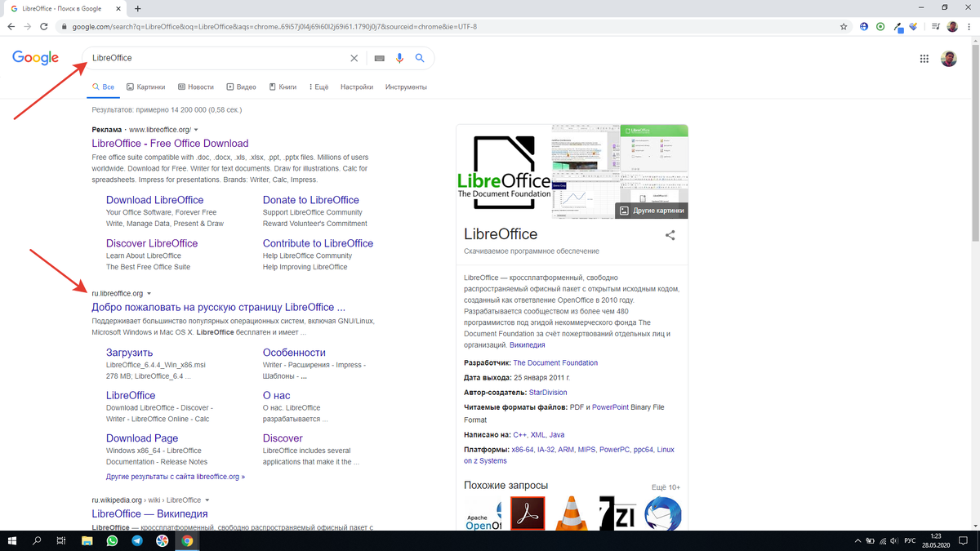Select the Все results tab
Screen dimensions: 980x551
[x=103, y=87]
